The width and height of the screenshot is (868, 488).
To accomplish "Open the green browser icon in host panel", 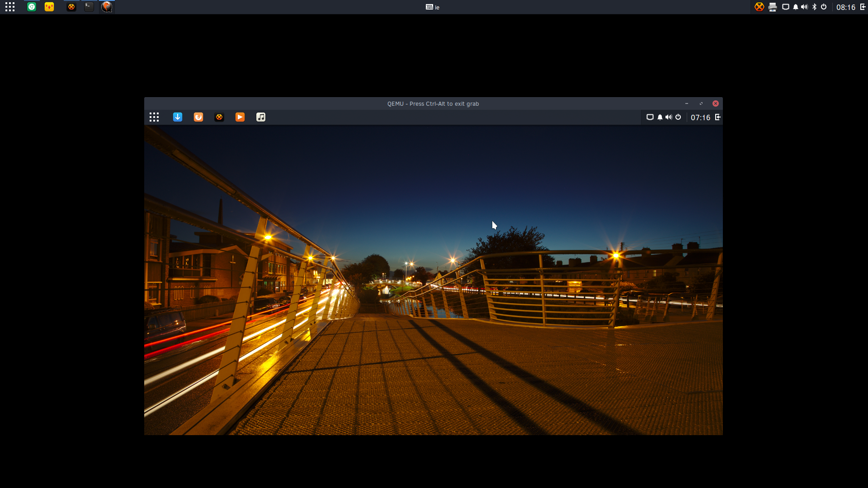I will click(x=32, y=7).
